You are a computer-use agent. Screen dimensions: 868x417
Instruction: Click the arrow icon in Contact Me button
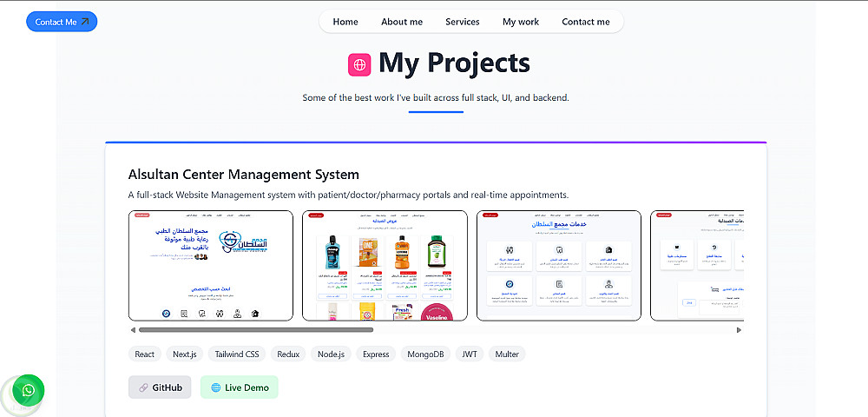85,22
